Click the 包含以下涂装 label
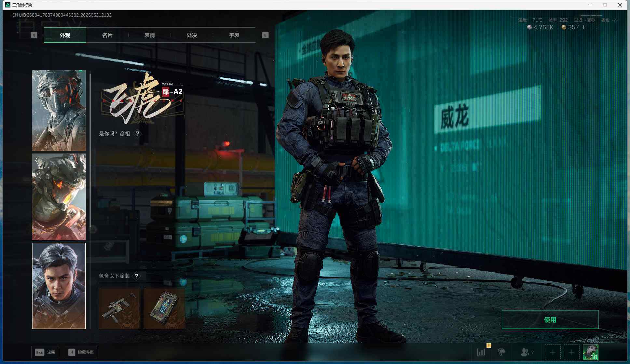Image resolution: width=630 pixels, height=364 pixels. pos(114,276)
